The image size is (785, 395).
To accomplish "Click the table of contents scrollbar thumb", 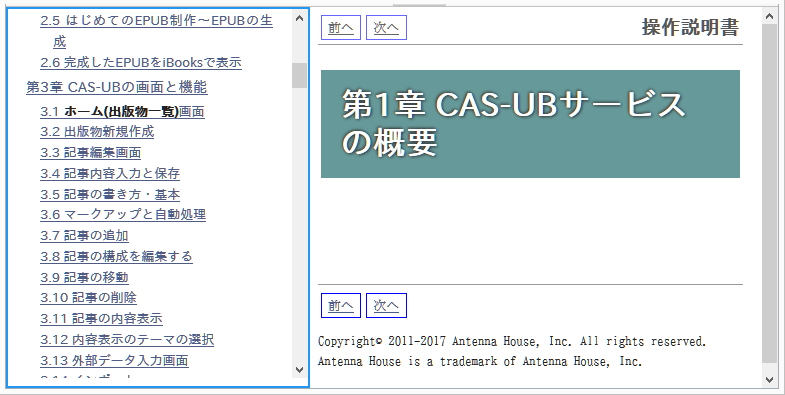I will pyautogui.click(x=299, y=76).
